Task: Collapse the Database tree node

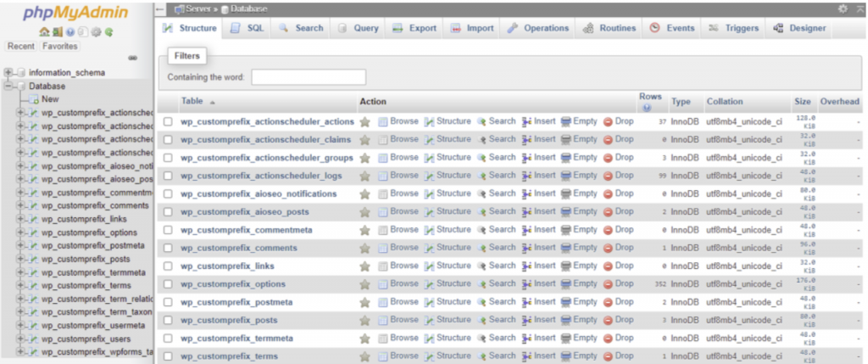Action: pos(8,86)
